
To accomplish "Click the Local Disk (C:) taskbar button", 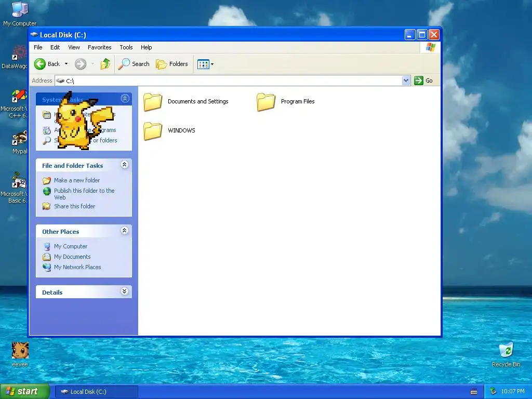I will coord(96,392).
